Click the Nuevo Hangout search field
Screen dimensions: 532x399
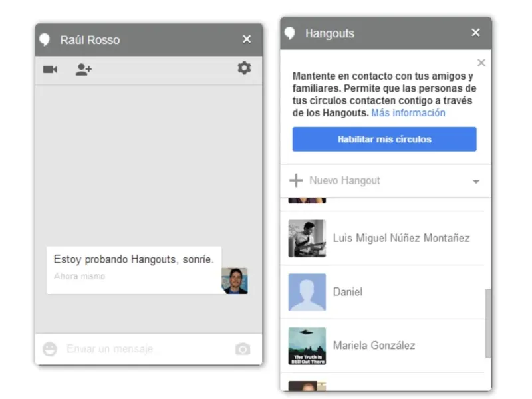point(387,180)
